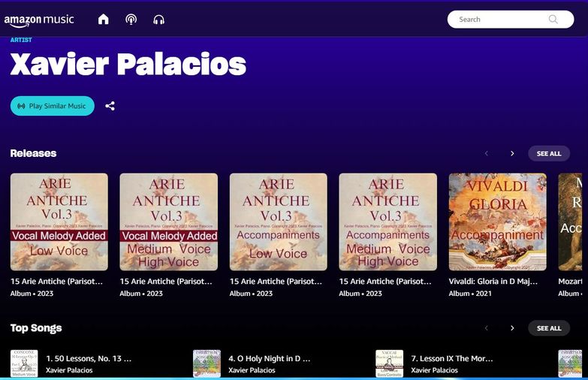
Task: Go to Home via house icon
Action: click(103, 19)
